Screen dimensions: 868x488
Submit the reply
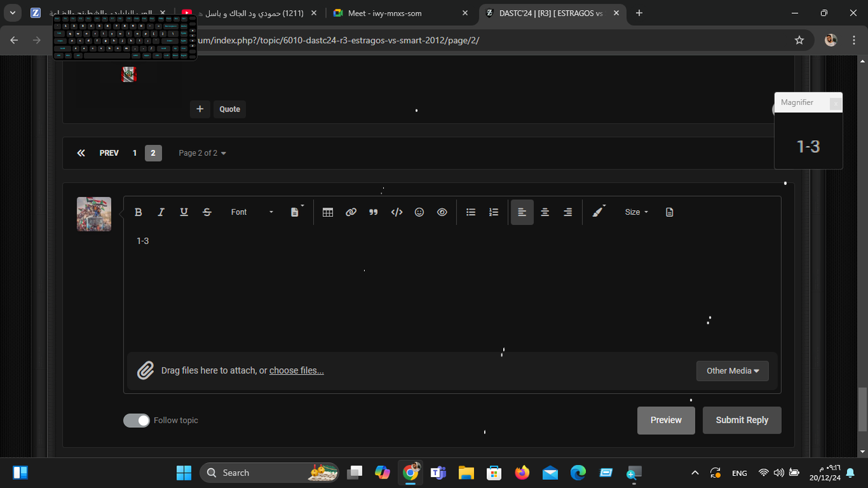[x=742, y=420]
